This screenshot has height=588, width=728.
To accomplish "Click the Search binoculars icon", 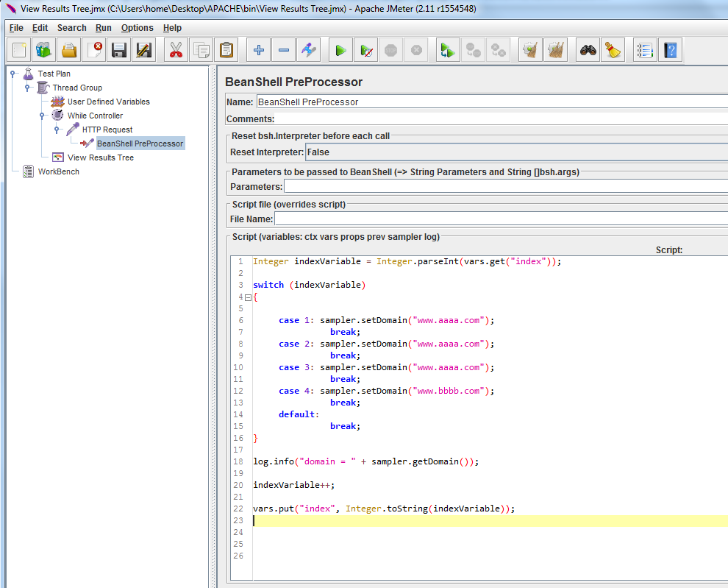I will coord(588,51).
